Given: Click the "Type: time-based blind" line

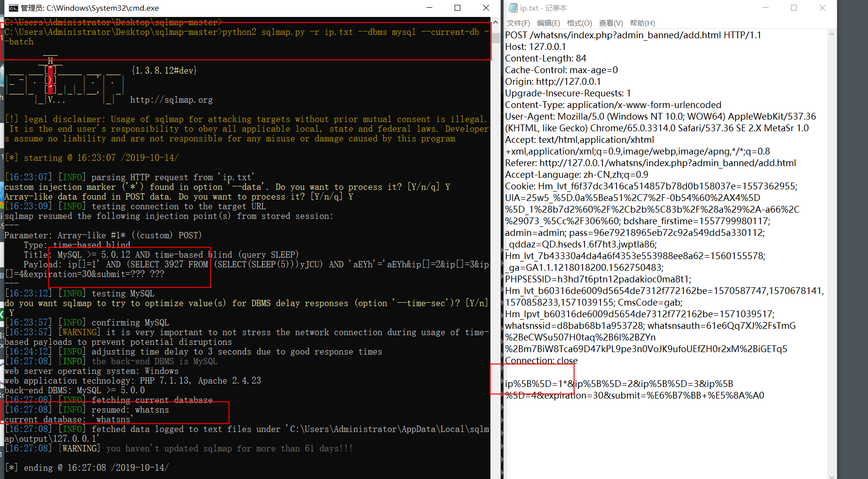Looking at the screenshot, I should coord(77,245).
